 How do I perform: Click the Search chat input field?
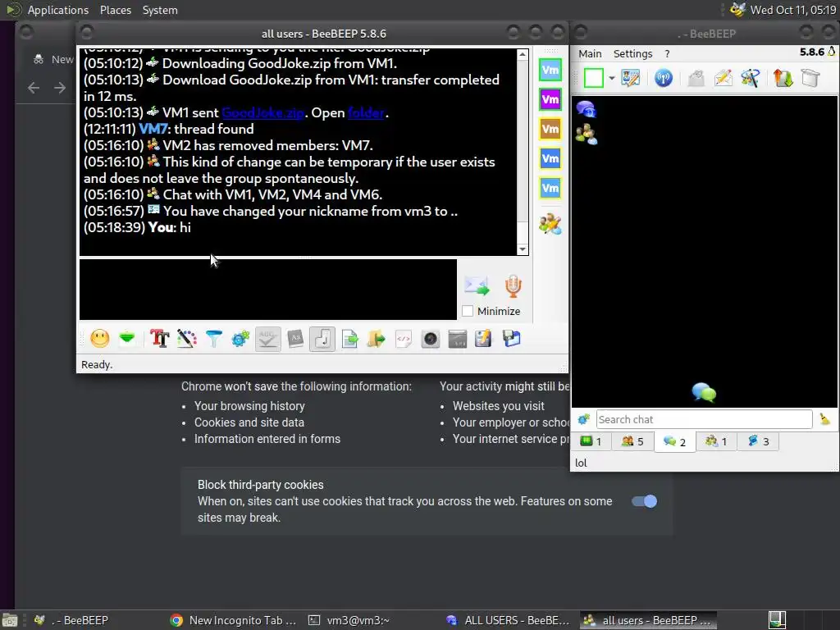[x=705, y=419]
